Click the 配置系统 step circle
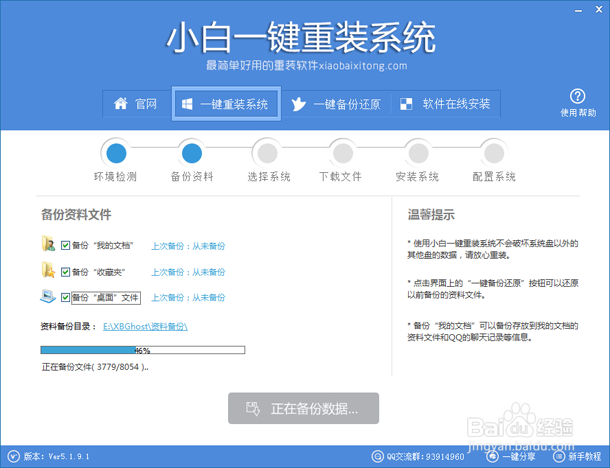 pos(494,153)
